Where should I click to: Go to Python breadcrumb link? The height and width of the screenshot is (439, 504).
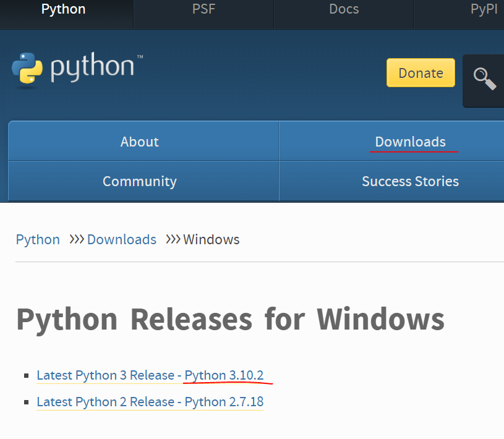(x=38, y=240)
